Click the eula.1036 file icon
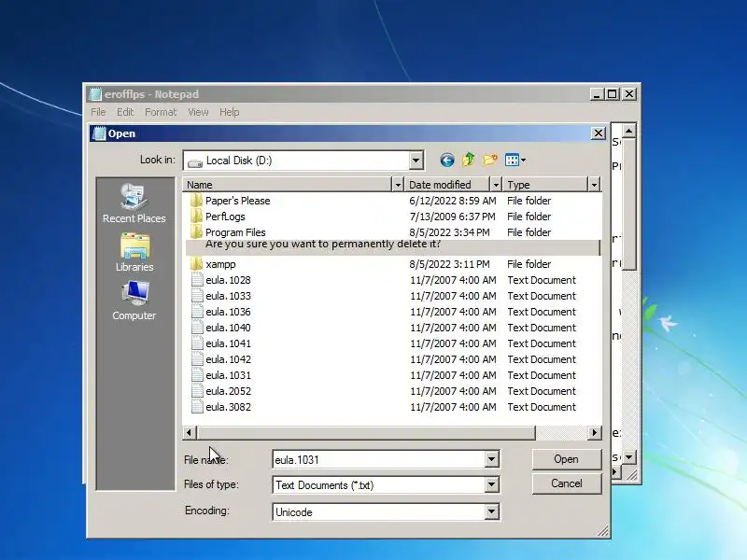The height and width of the screenshot is (560, 747). pyautogui.click(x=197, y=312)
